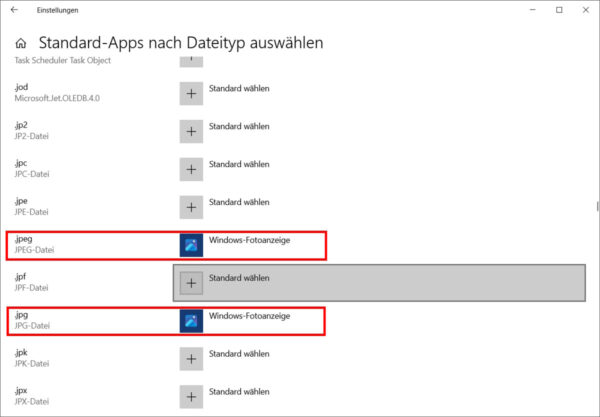Click the 'JP2-Datei' description
The height and width of the screenshot is (417, 600).
click(x=31, y=136)
